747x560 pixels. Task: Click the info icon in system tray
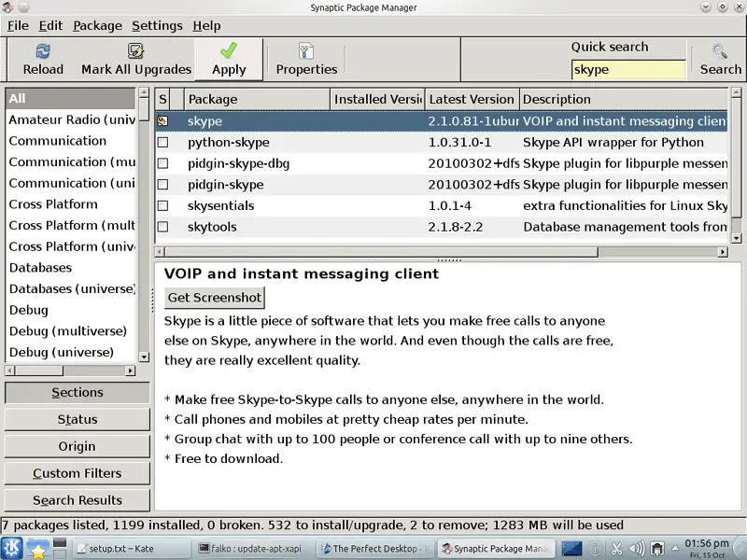(595, 549)
